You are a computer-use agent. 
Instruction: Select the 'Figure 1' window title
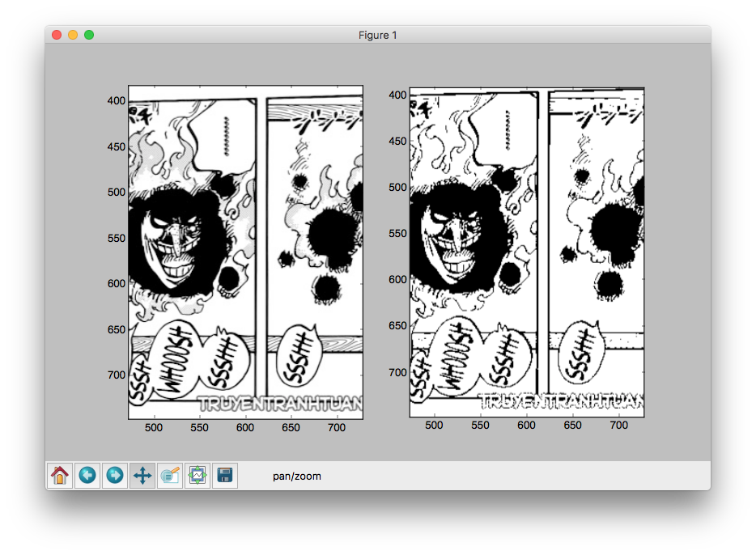pyautogui.click(x=377, y=35)
